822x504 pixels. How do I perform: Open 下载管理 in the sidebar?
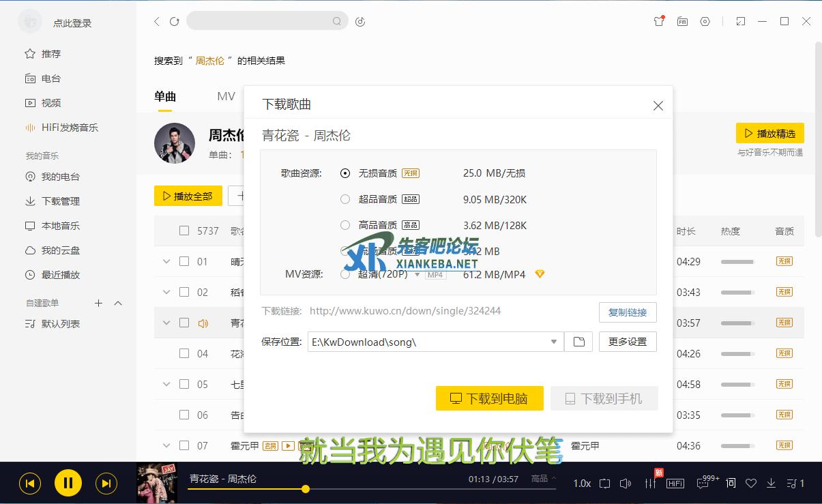pos(60,201)
